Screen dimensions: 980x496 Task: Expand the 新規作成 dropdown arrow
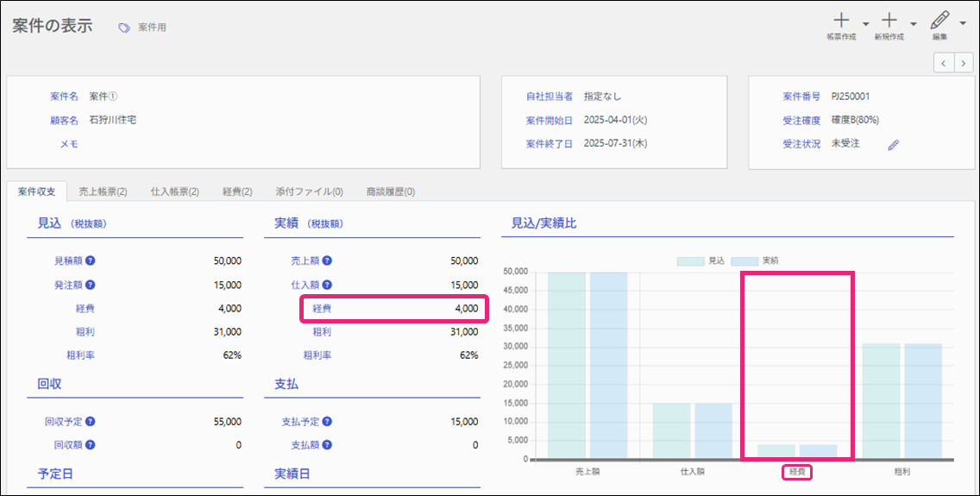pyautogui.click(x=914, y=24)
